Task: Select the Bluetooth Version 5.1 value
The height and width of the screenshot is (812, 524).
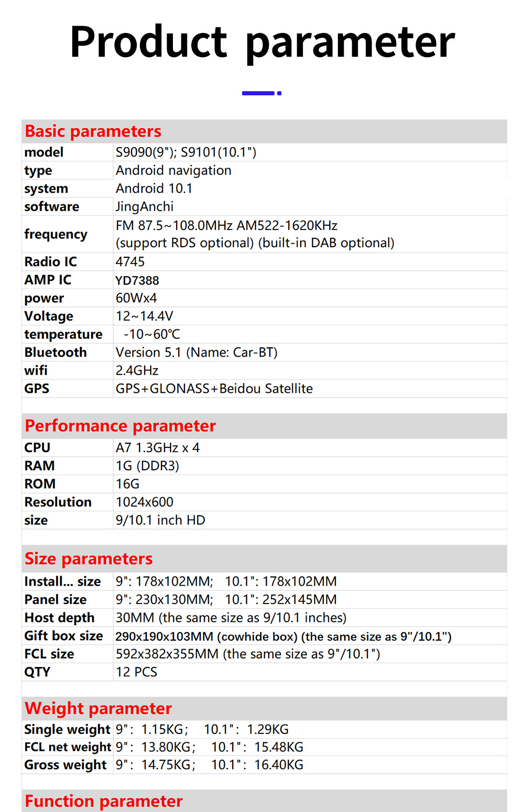Action: click(196, 353)
